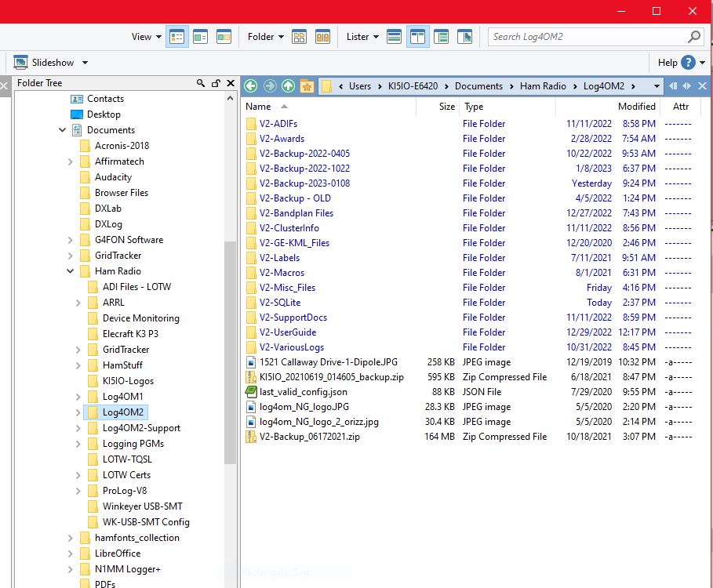Click the Folder Tree vertical scrollbar

230,353
